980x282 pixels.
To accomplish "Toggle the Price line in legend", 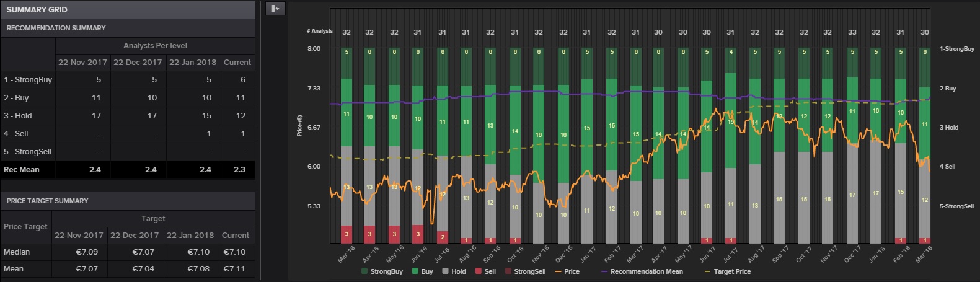I will (567, 271).
